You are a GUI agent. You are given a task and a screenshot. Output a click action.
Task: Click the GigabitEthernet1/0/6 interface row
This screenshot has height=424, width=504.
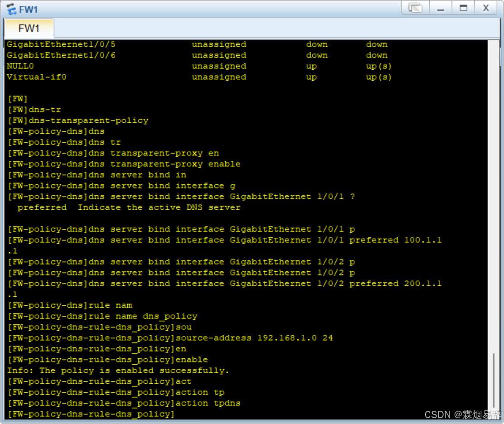(197, 55)
